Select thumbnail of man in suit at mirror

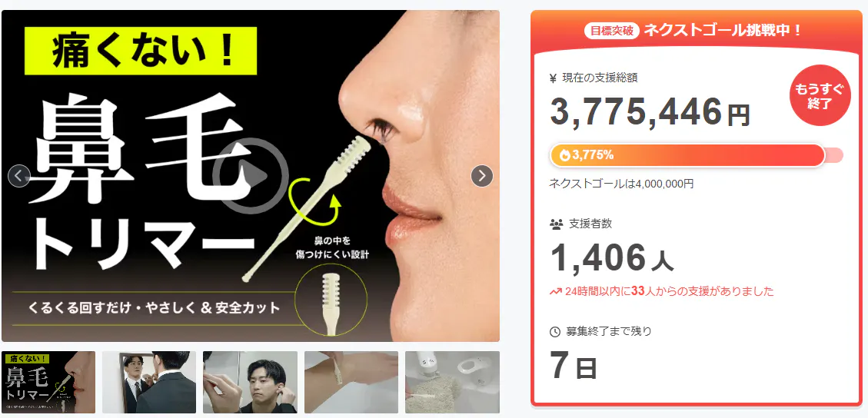(149, 382)
